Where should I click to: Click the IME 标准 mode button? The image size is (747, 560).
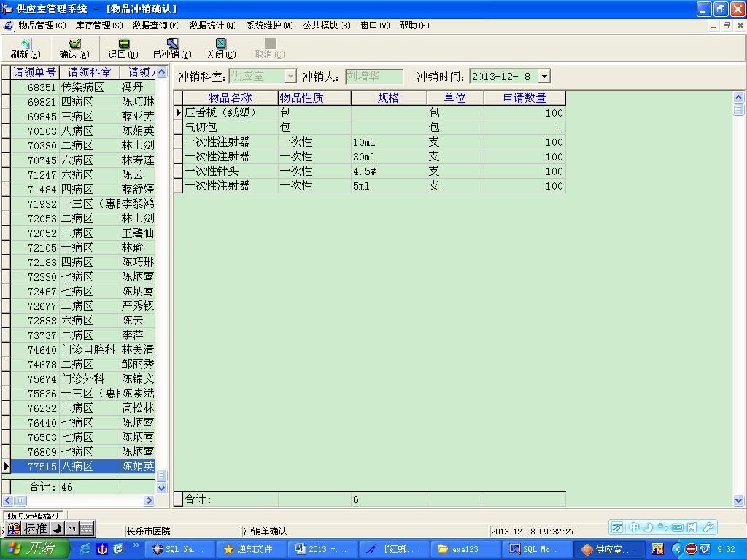35,528
